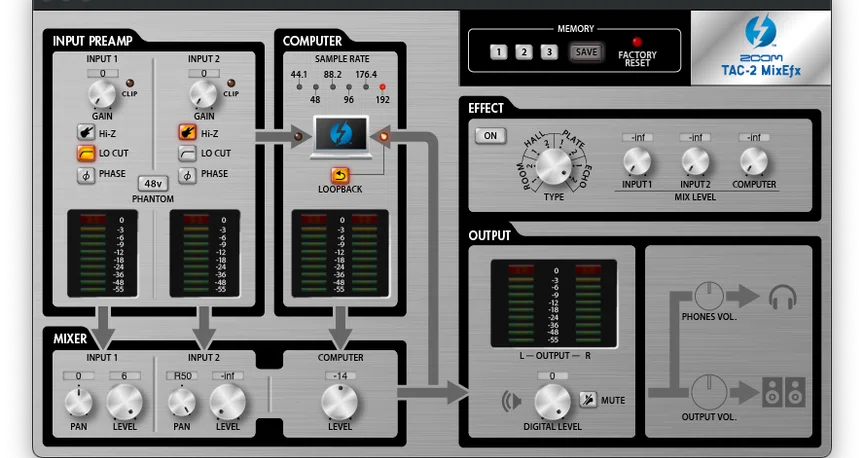This screenshot has height=458, width=864.
Task: Click the INPUT 2 mix level knob
Action: click(695, 162)
